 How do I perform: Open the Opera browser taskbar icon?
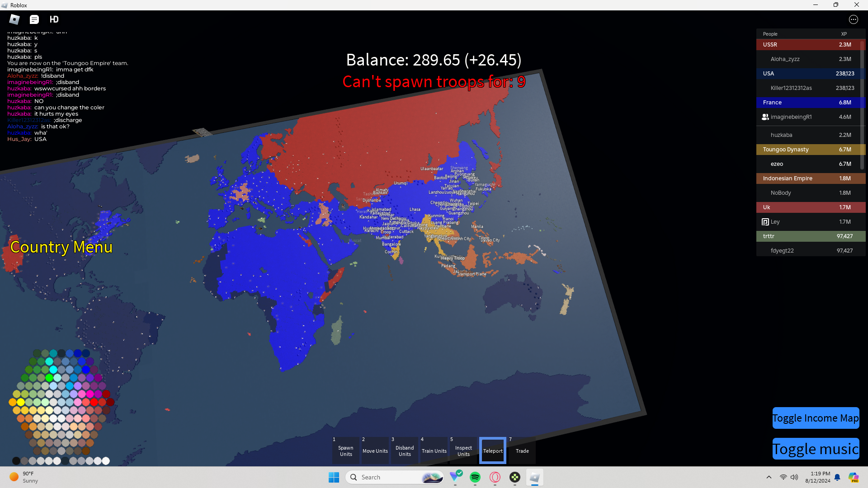[495, 477]
